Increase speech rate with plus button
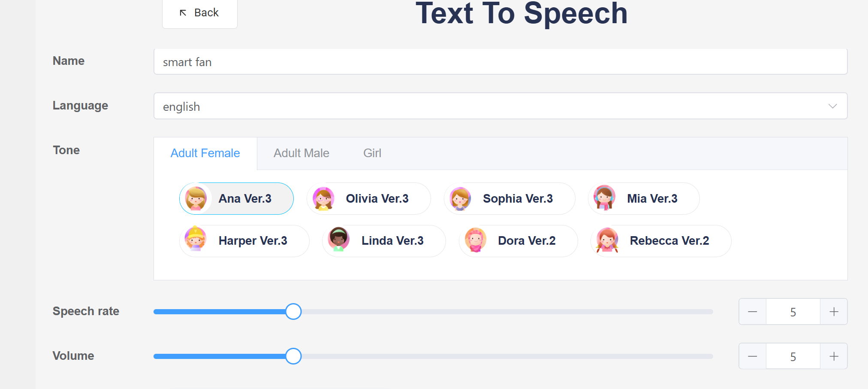The height and width of the screenshot is (389, 868). [834, 312]
